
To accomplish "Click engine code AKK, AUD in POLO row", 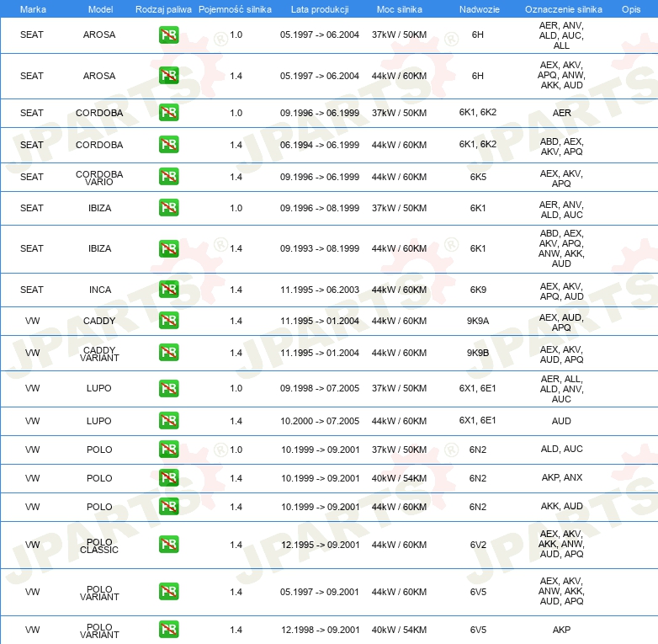I will [561, 506].
